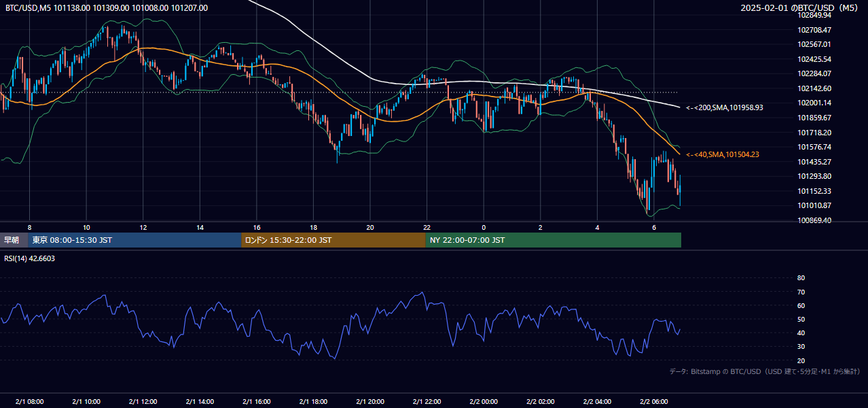Click the RSI scale value 60
This screenshot has width=868, height=408.
(x=801, y=305)
